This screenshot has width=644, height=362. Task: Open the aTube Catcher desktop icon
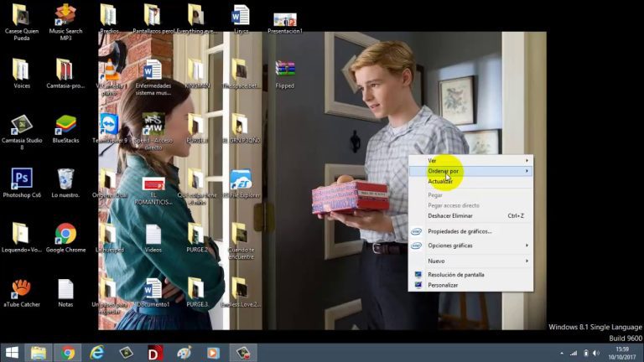pyautogui.click(x=21, y=289)
